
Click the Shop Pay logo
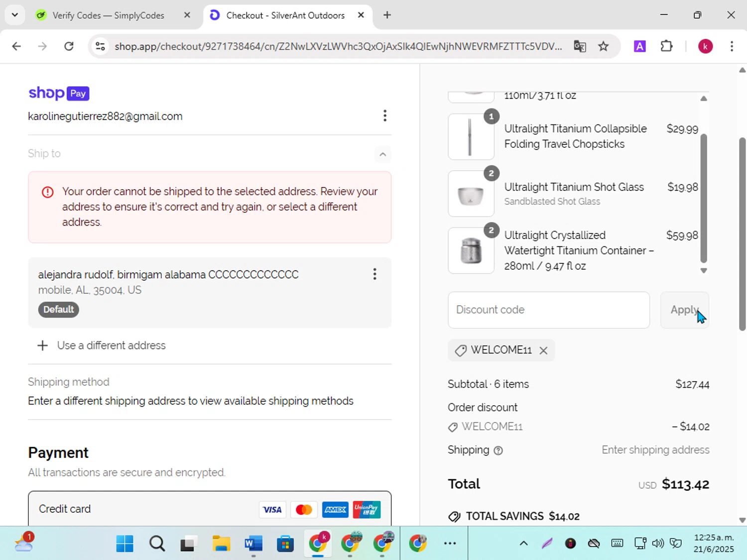(x=59, y=93)
